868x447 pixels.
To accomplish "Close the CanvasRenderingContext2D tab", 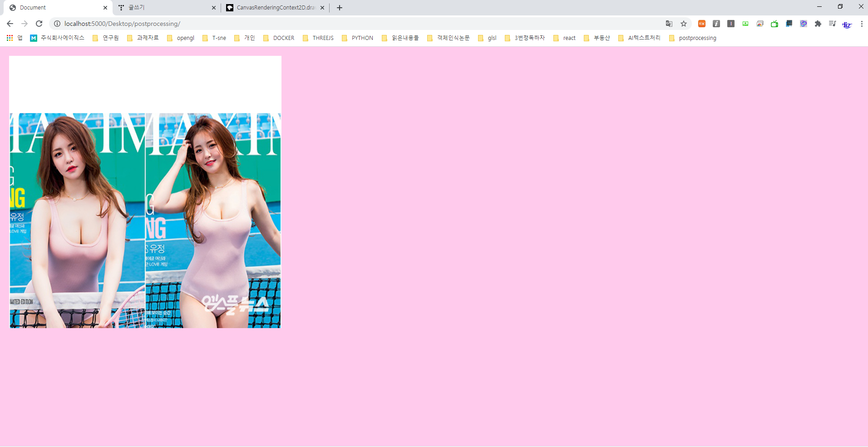I will pyautogui.click(x=322, y=8).
